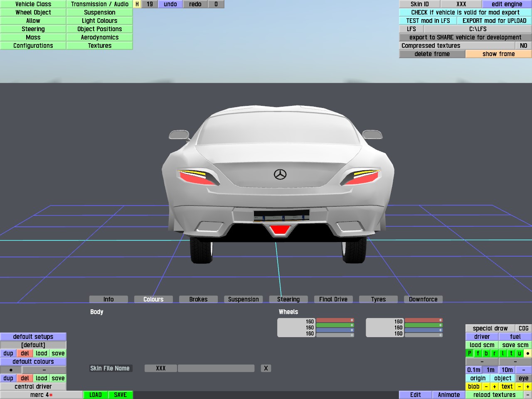Click the yellow blob button
The image size is (532, 399).
click(474, 387)
